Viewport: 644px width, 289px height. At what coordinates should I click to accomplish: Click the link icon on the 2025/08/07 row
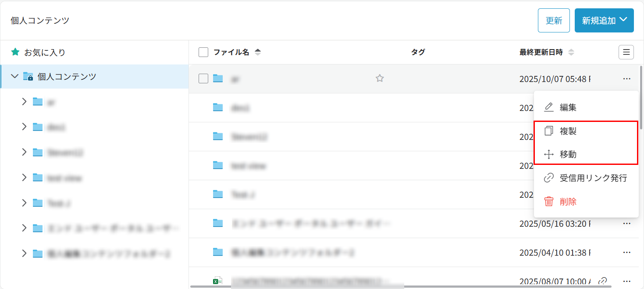click(603, 281)
